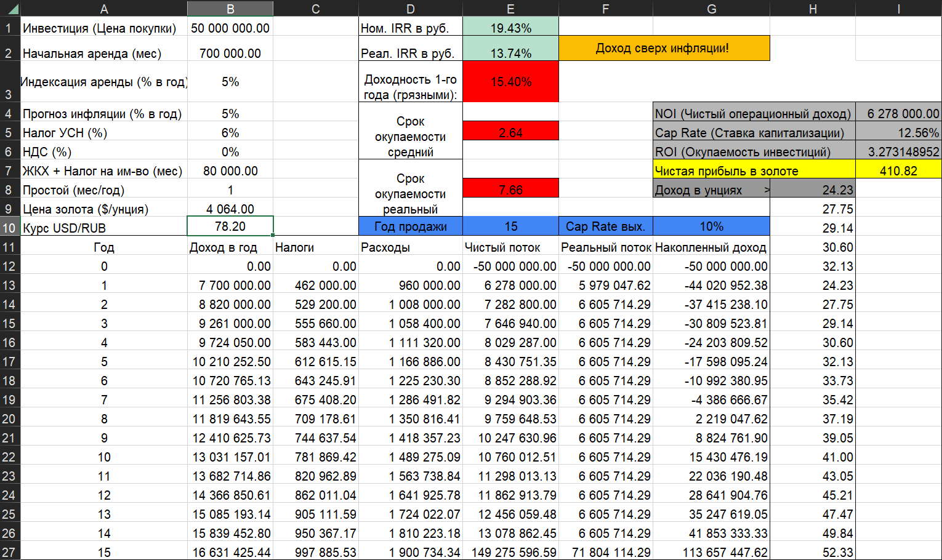
Task: Click net flow cell 149 275 596.59
Action: (x=510, y=552)
